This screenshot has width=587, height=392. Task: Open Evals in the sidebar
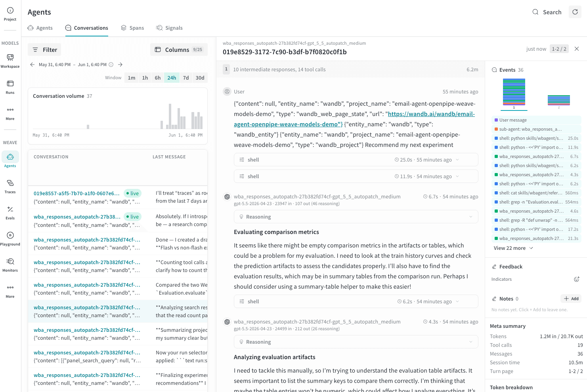pyautogui.click(x=10, y=212)
